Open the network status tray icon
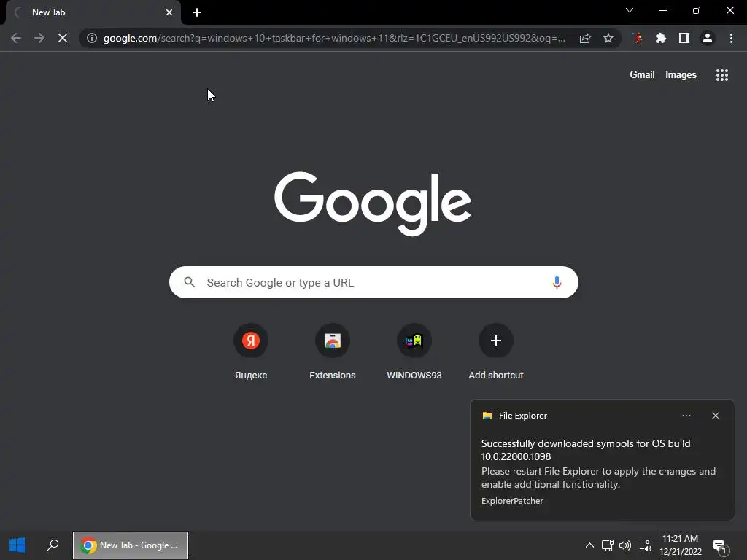747x560 pixels. pyautogui.click(x=608, y=545)
